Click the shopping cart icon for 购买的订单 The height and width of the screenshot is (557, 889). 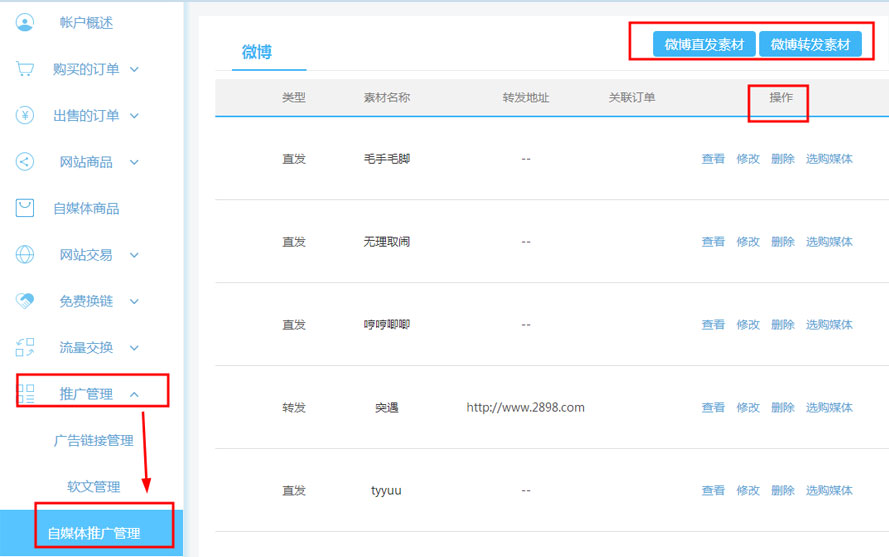pos(25,69)
